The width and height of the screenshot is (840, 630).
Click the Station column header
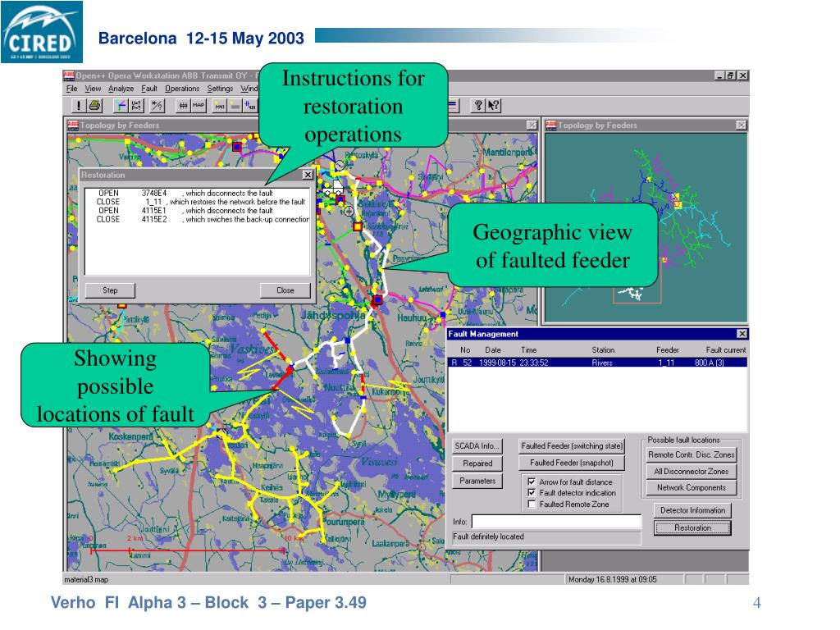pyautogui.click(x=603, y=349)
